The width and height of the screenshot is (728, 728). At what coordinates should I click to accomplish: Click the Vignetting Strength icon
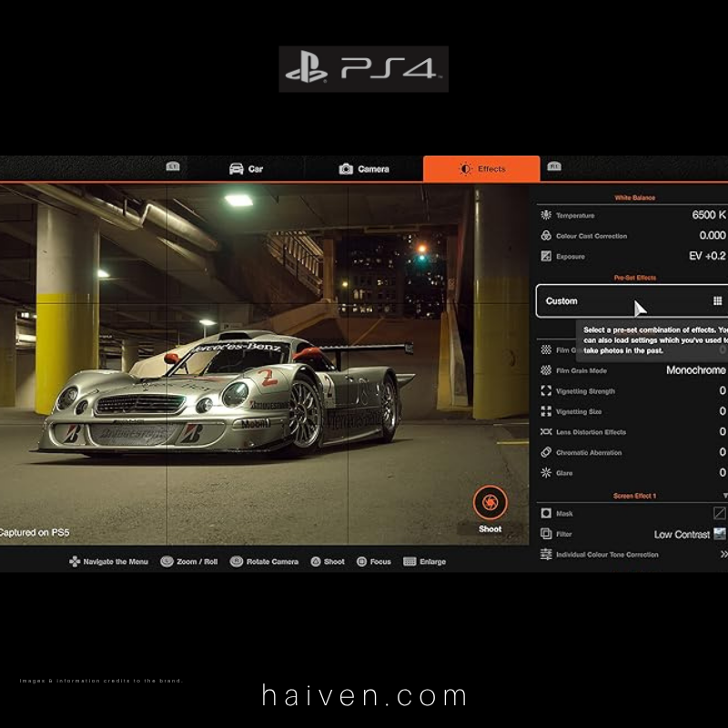point(545,389)
